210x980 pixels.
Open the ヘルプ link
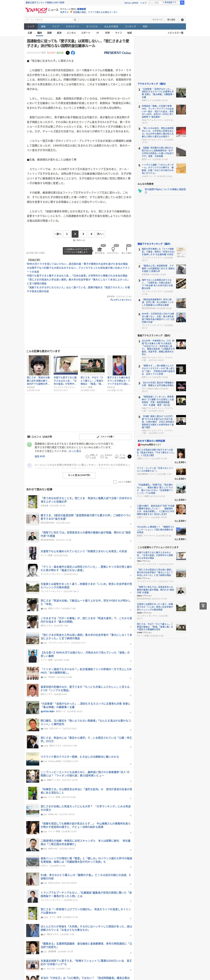[x=143, y=3]
